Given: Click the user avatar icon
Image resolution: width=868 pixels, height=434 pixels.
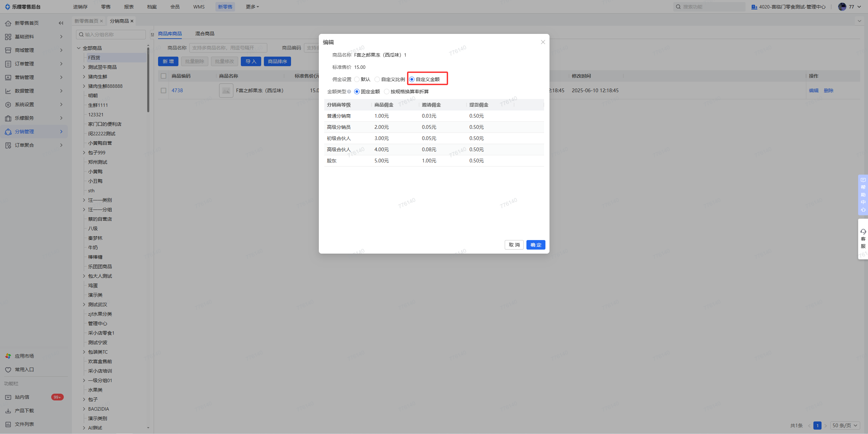Looking at the screenshot, I should (842, 7).
